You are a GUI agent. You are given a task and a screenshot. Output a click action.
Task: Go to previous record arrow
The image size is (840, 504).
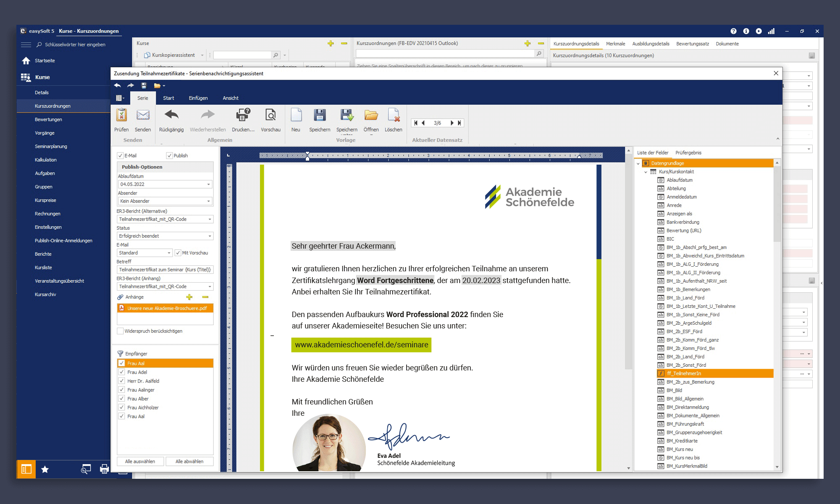[423, 123]
